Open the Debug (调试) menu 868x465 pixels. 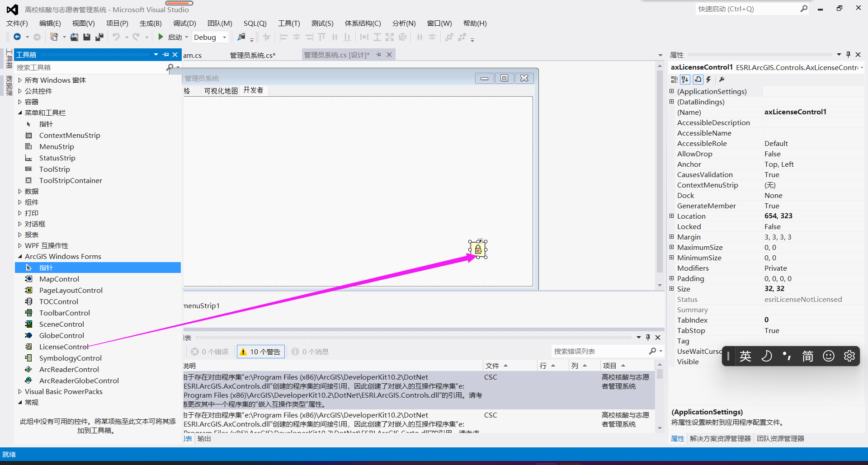pos(184,23)
